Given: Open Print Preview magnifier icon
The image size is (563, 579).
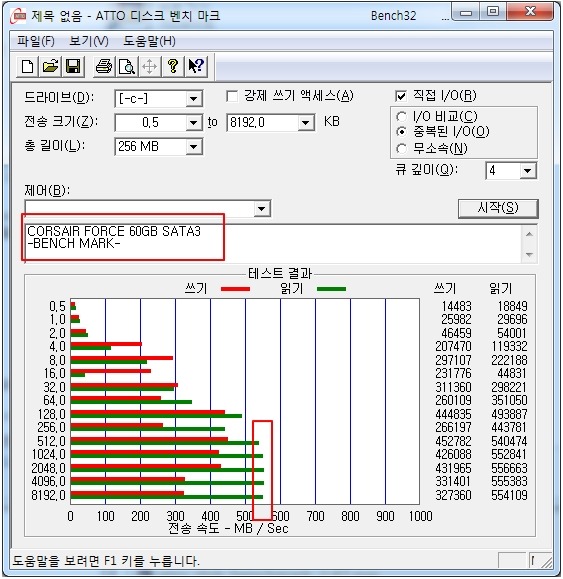Looking at the screenshot, I should (127, 67).
